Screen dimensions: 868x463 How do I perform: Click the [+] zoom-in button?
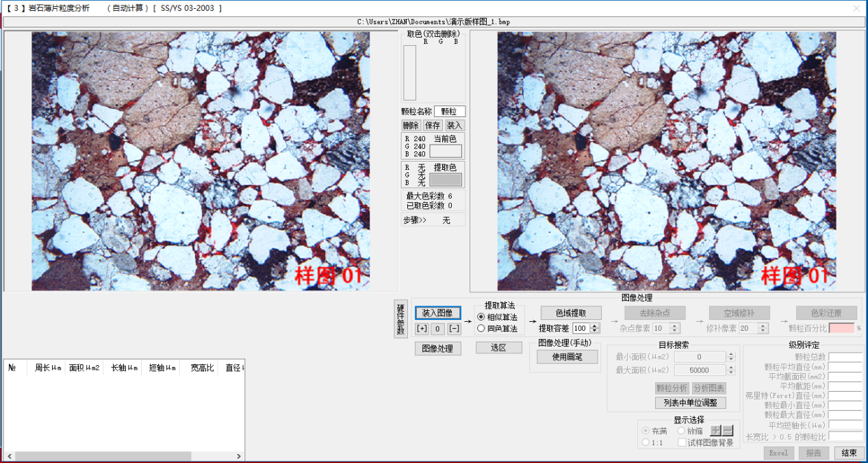[422, 329]
